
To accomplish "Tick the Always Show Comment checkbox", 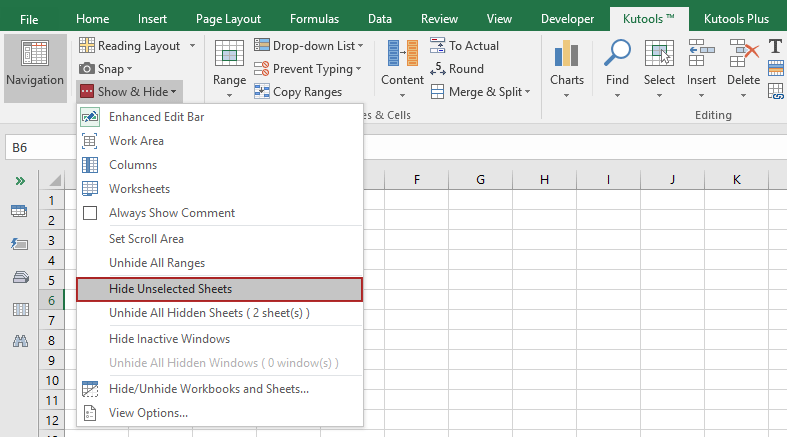I will pyautogui.click(x=90, y=213).
